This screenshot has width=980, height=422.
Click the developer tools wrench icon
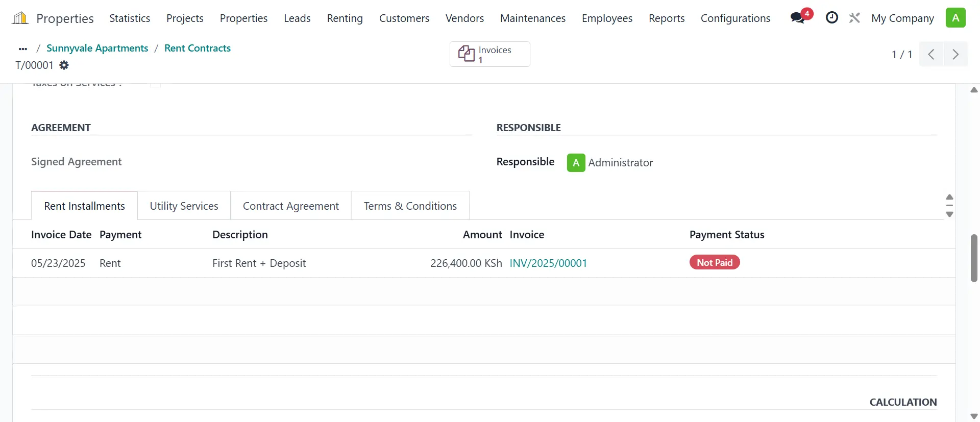854,18
